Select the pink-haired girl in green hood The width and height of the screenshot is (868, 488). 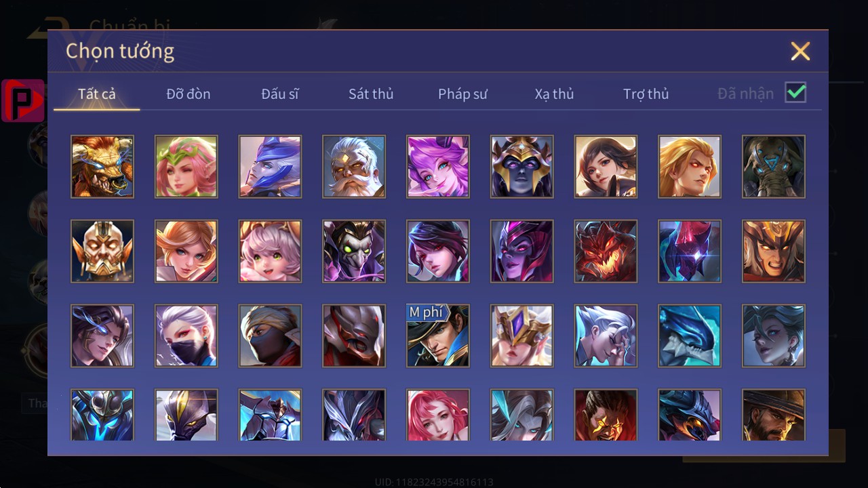pyautogui.click(x=186, y=167)
